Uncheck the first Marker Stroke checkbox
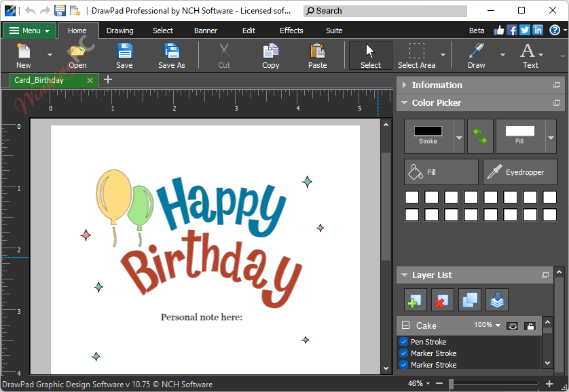Image resolution: width=569 pixels, height=392 pixels. pos(403,353)
